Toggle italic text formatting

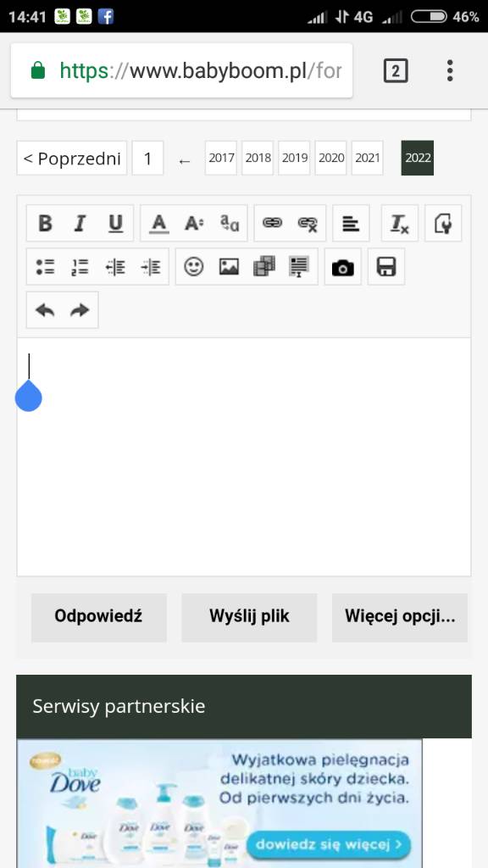[x=80, y=224]
